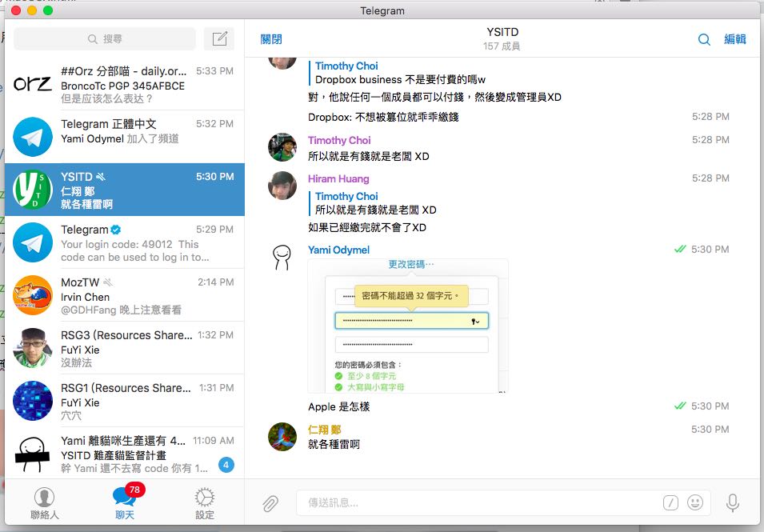This screenshot has height=532, width=764.
Task: Click Yami Odymel's stick figure avatar in chat
Action: [282, 257]
